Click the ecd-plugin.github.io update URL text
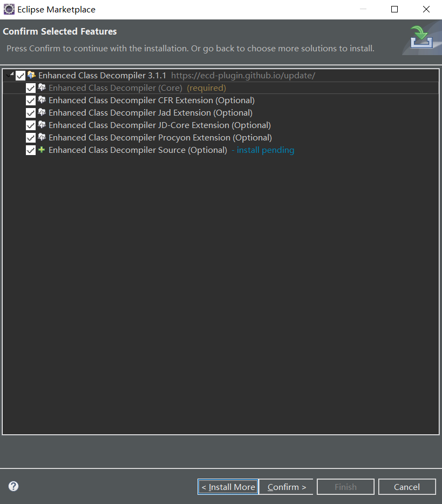This screenshot has width=442, height=504. click(x=243, y=76)
